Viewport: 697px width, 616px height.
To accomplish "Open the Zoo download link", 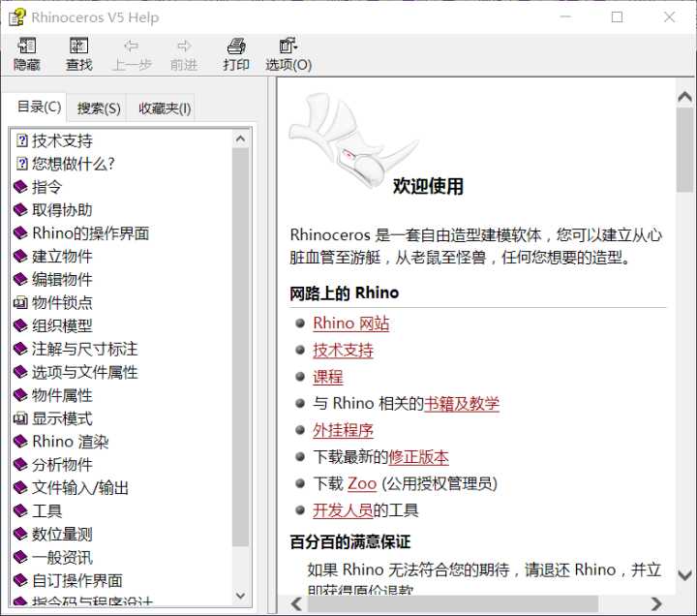I will [x=362, y=483].
